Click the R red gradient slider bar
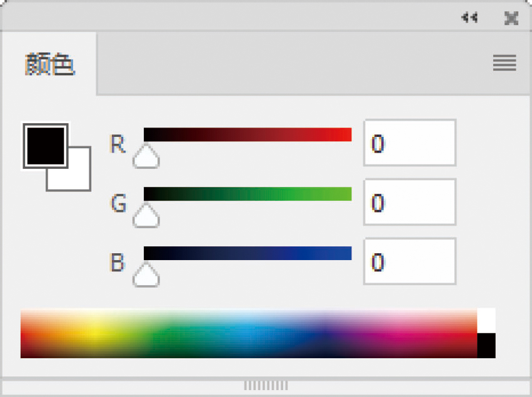Image resolution: width=532 pixels, height=397 pixels. 248,134
